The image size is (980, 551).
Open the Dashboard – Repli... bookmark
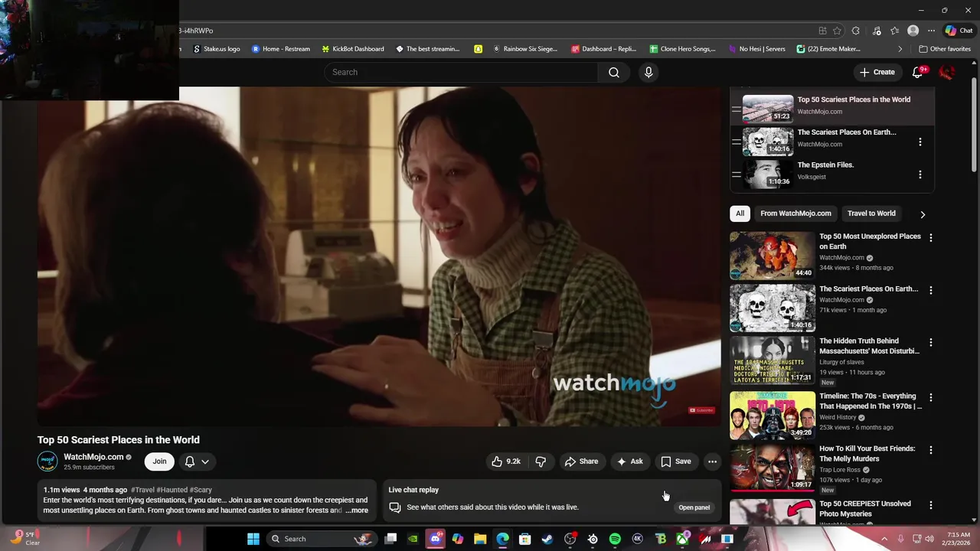pyautogui.click(x=604, y=49)
